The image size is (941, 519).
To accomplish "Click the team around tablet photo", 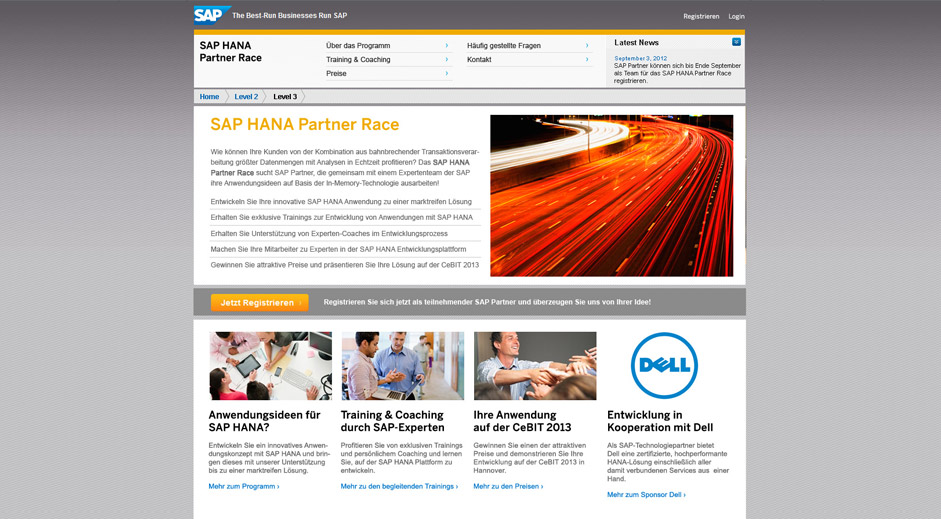I will pos(270,366).
